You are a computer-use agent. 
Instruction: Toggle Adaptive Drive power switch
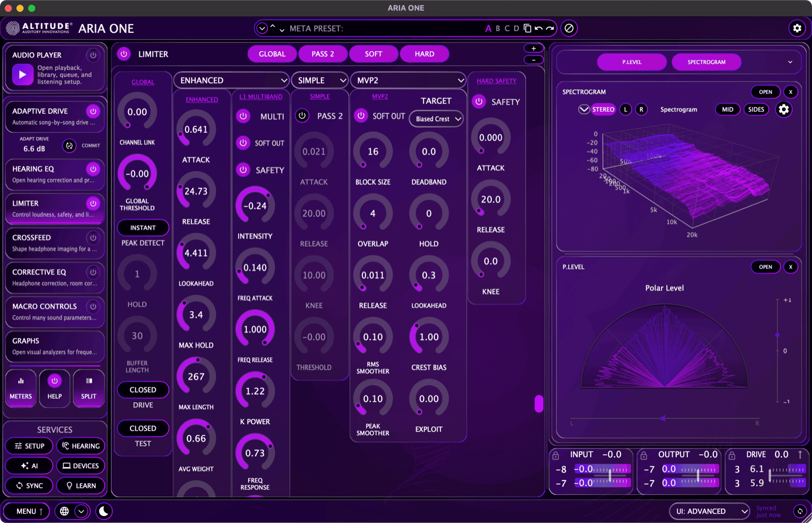[x=93, y=111]
